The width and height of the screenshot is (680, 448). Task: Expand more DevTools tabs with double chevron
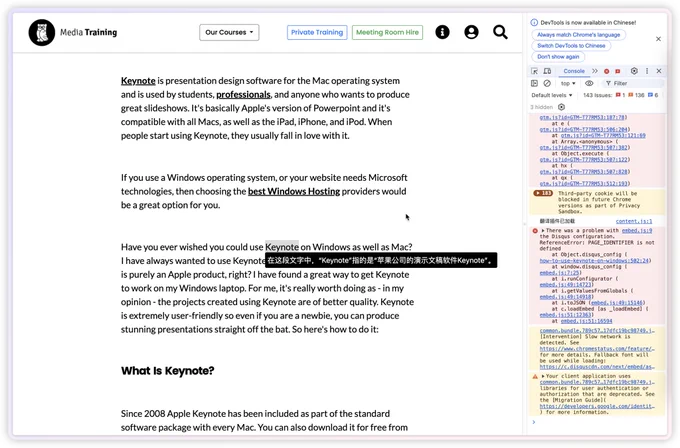coord(595,71)
